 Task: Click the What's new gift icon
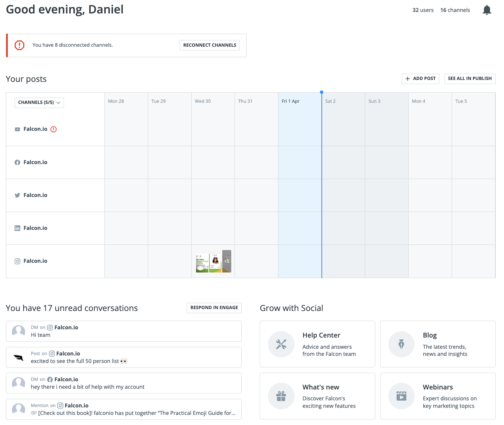pyautogui.click(x=281, y=396)
